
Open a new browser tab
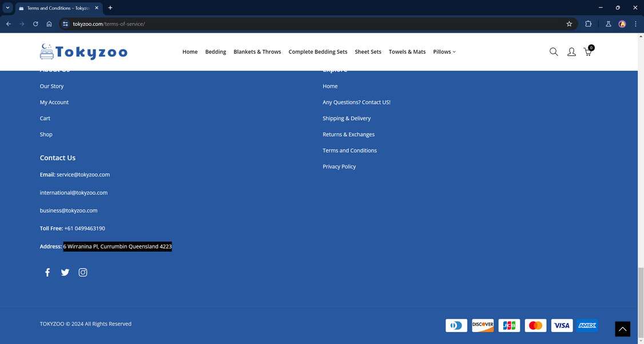tap(110, 8)
